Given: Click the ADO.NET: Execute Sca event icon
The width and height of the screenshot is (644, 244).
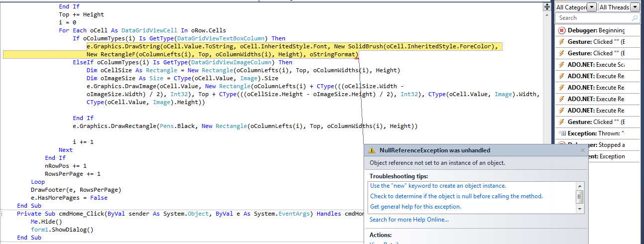Looking at the screenshot, I should point(561,65).
